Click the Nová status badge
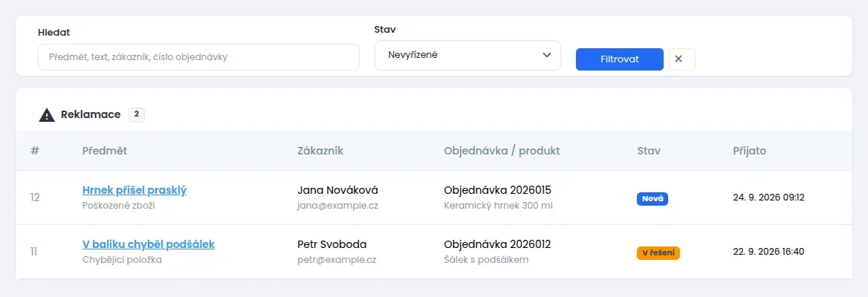The height and width of the screenshot is (297, 868). [x=652, y=199]
